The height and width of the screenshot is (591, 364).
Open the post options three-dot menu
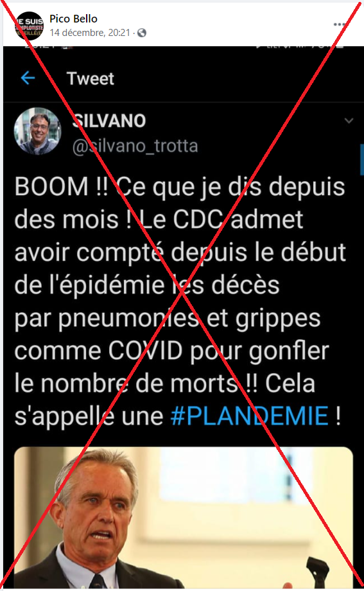tap(339, 24)
